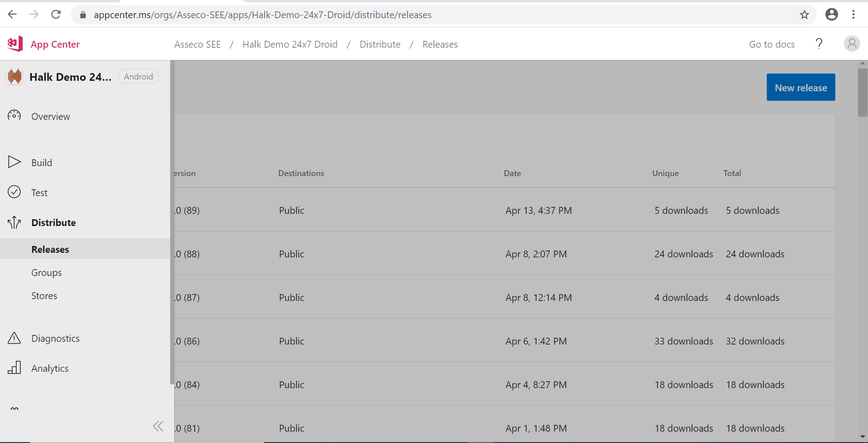
Task: Click scrollbar down arrow
Action: [x=863, y=437]
